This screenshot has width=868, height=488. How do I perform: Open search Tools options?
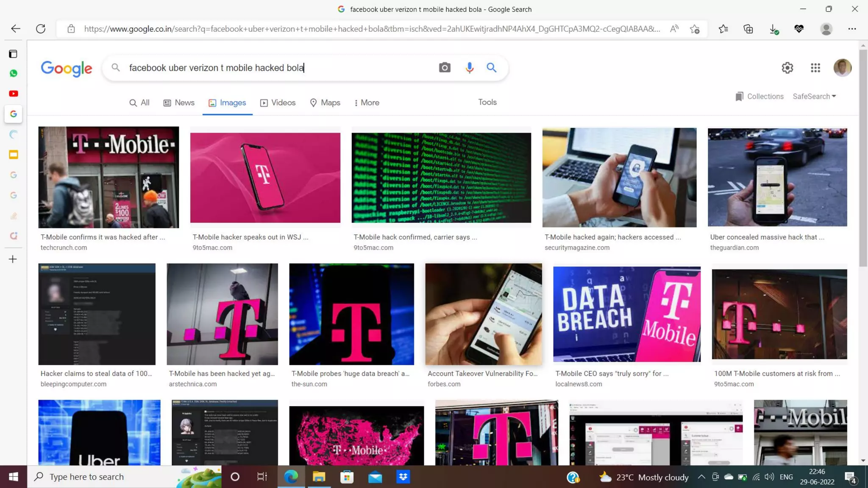pyautogui.click(x=487, y=102)
